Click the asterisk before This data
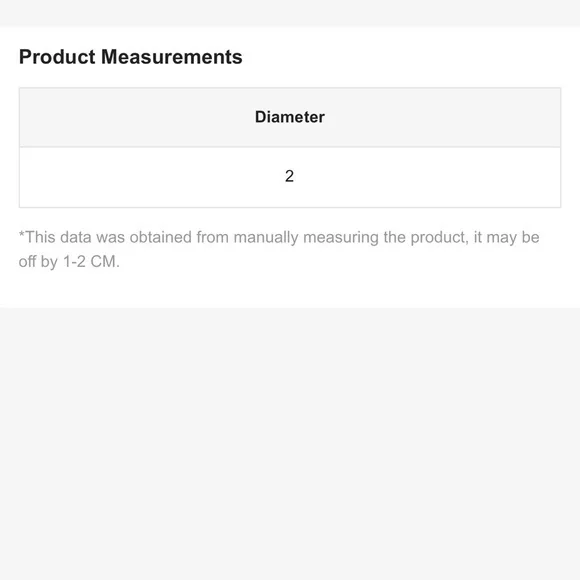 [x=21, y=235]
